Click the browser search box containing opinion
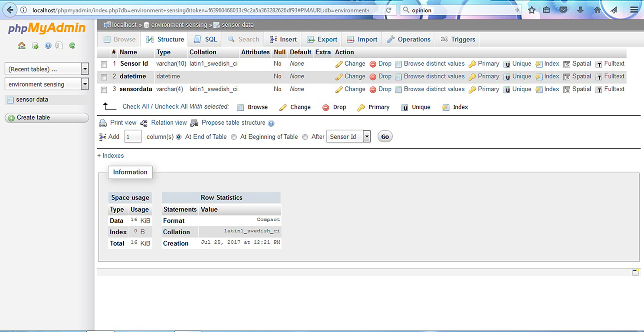This screenshot has height=332, width=644. click(x=460, y=10)
